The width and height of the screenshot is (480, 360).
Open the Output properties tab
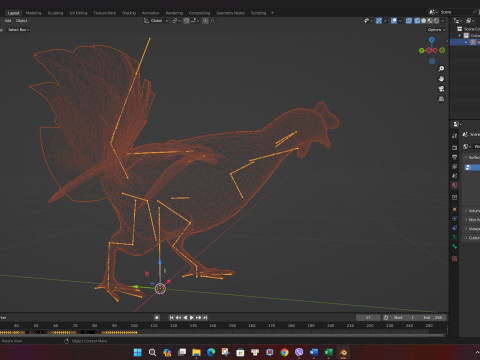pos(455,157)
